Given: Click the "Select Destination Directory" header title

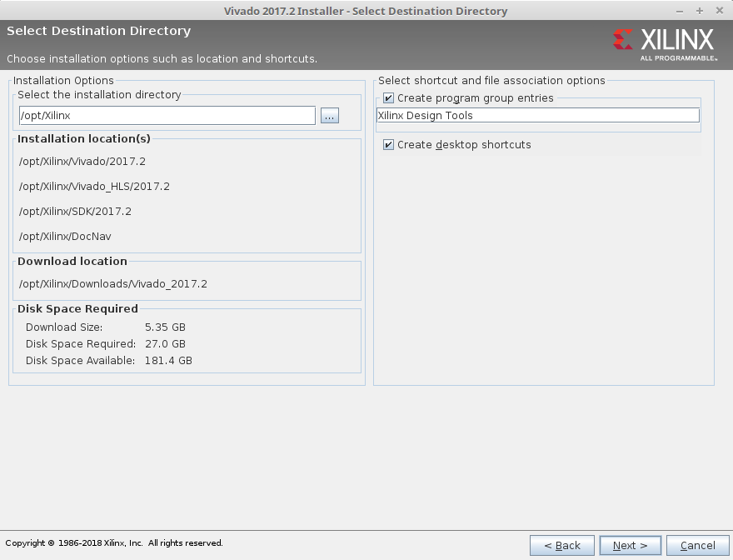Looking at the screenshot, I should 98,31.
